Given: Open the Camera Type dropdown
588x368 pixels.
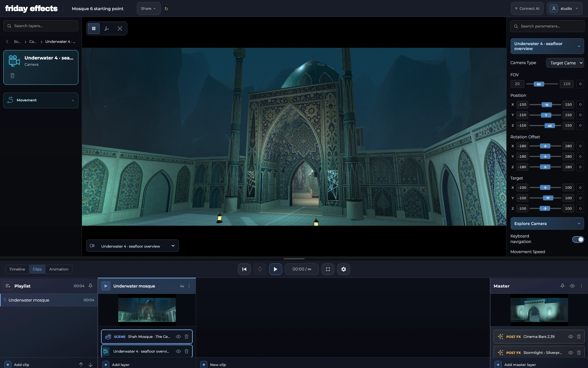Looking at the screenshot, I should (565, 63).
